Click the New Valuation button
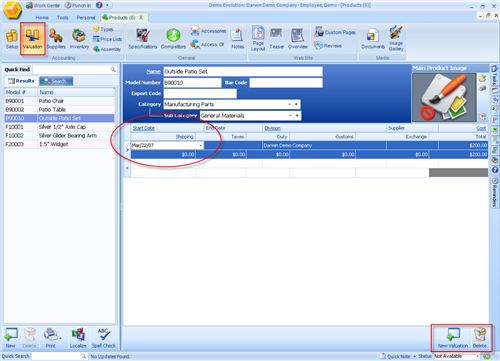The image size is (500, 361). click(453, 338)
